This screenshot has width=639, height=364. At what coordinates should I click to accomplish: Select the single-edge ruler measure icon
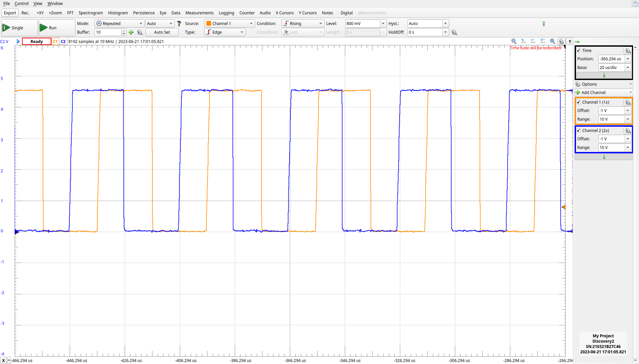coord(533,41)
